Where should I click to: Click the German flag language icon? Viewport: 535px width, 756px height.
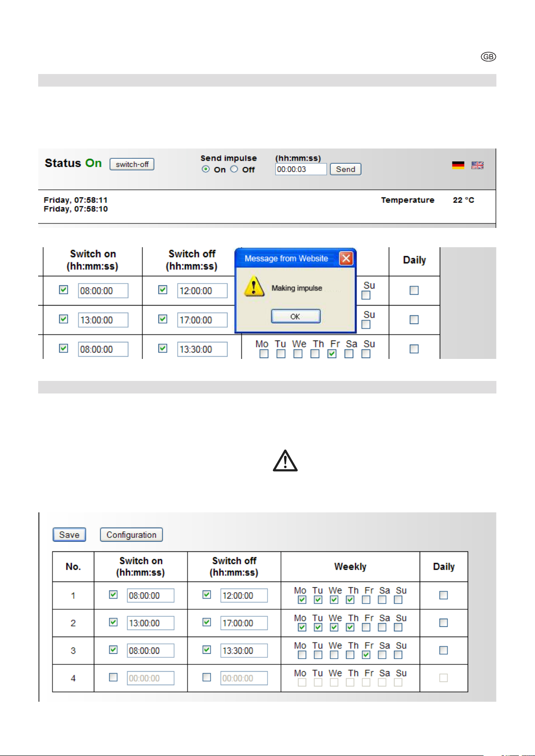458,165
